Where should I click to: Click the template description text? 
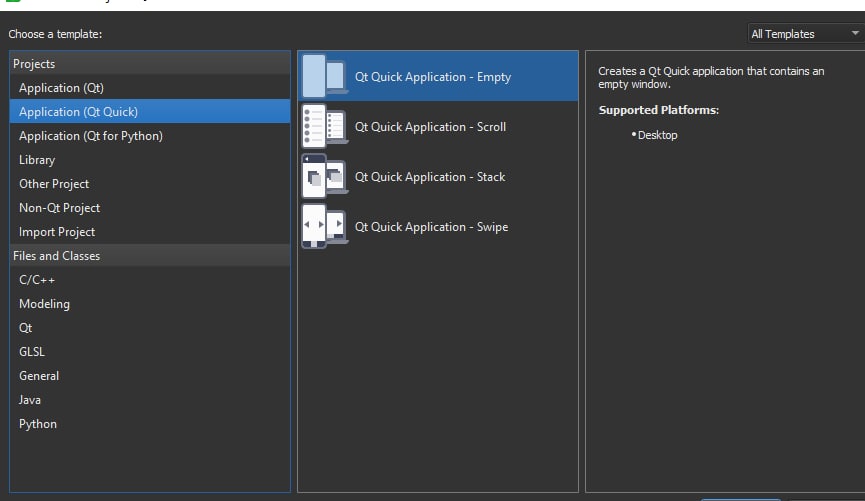click(x=711, y=78)
